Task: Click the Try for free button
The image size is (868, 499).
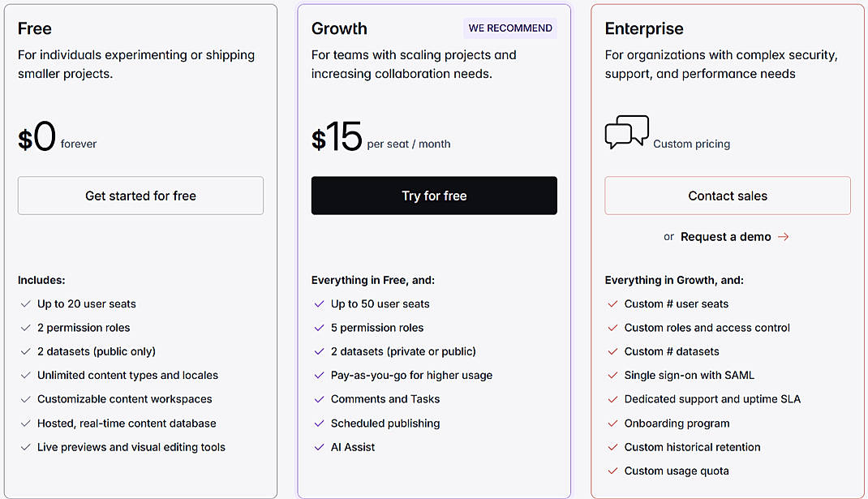Action: tap(433, 196)
